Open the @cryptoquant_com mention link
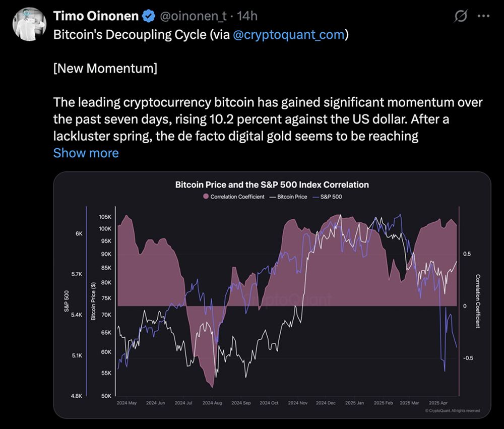 [x=290, y=35]
